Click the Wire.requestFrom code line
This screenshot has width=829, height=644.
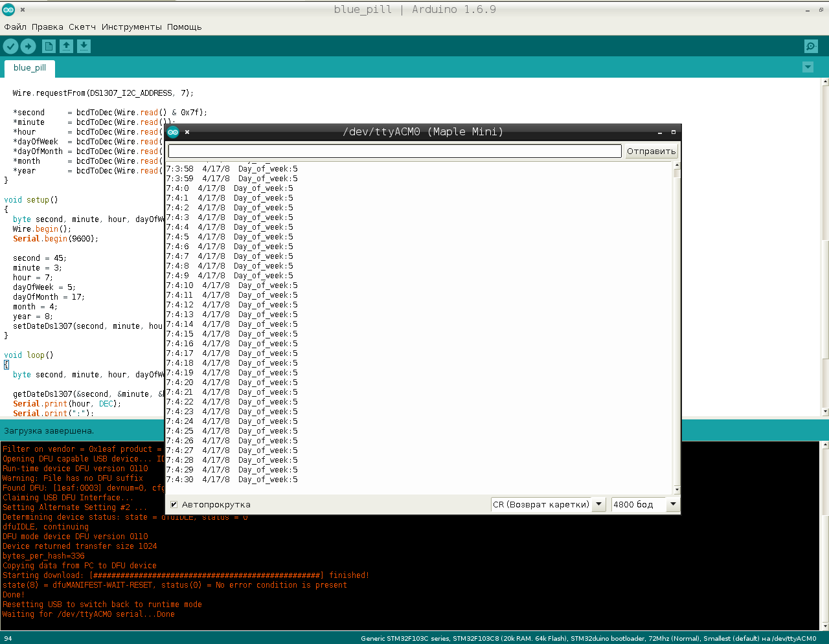pos(103,93)
